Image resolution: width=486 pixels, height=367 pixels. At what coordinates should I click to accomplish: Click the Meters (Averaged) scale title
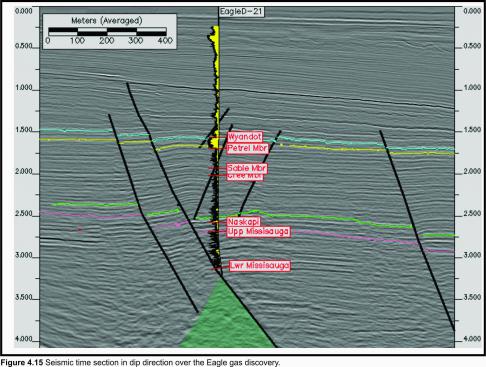[x=107, y=21]
